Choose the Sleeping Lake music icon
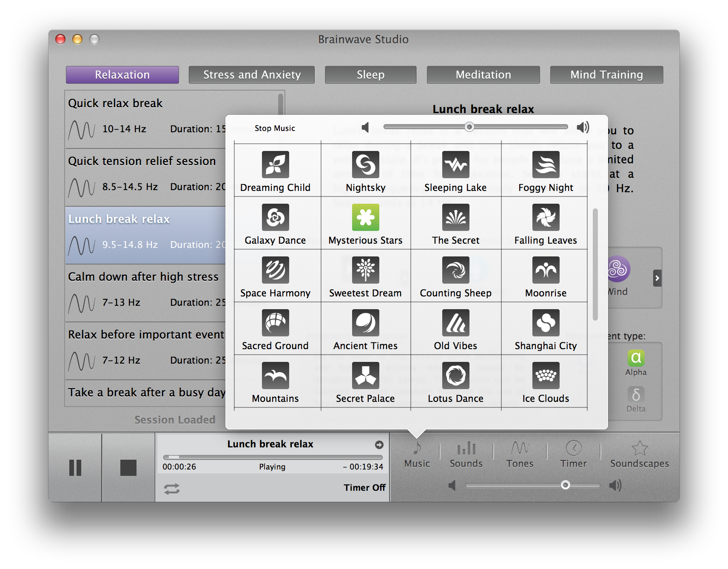728x569 pixels. [455, 165]
